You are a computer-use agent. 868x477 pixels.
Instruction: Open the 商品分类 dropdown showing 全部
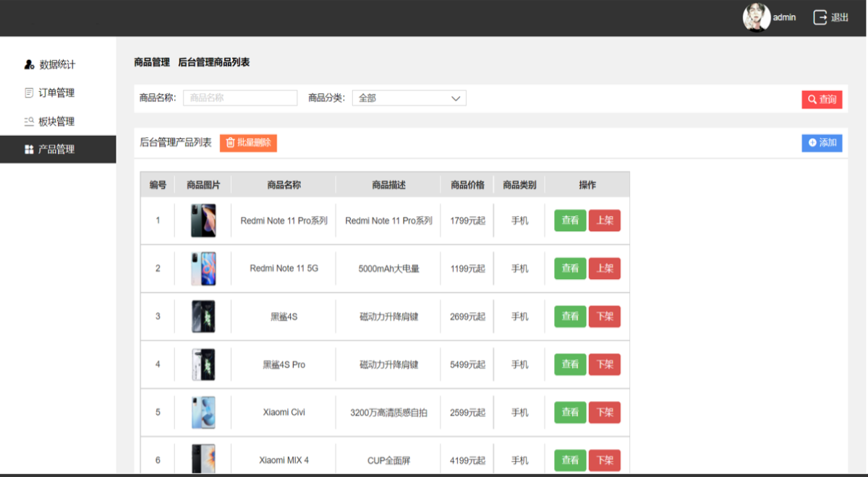click(409, 98)
